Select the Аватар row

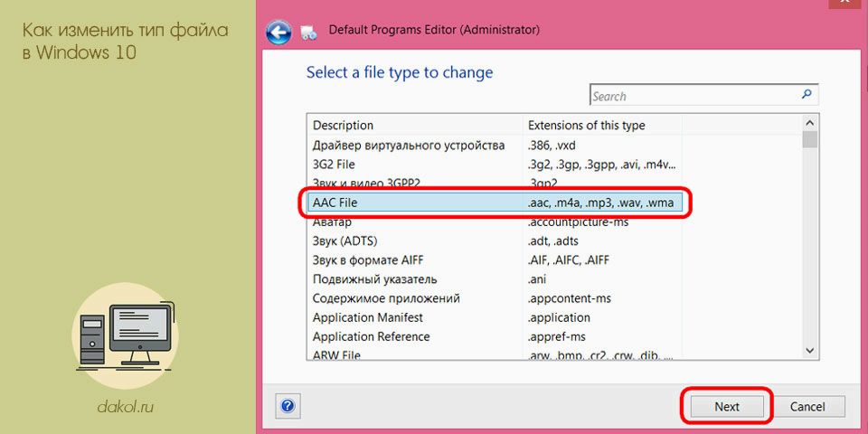[495, 222]
